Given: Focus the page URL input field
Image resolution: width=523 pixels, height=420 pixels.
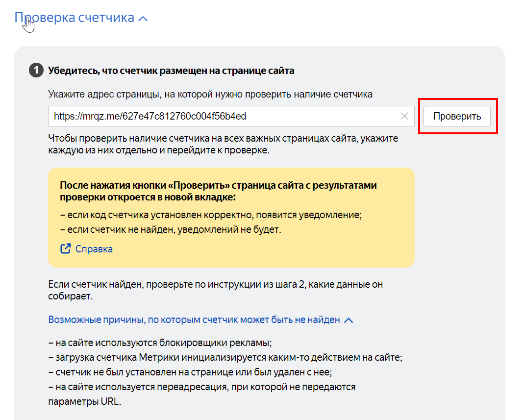Looking at the screenshot, I should (x=231, y=116).
